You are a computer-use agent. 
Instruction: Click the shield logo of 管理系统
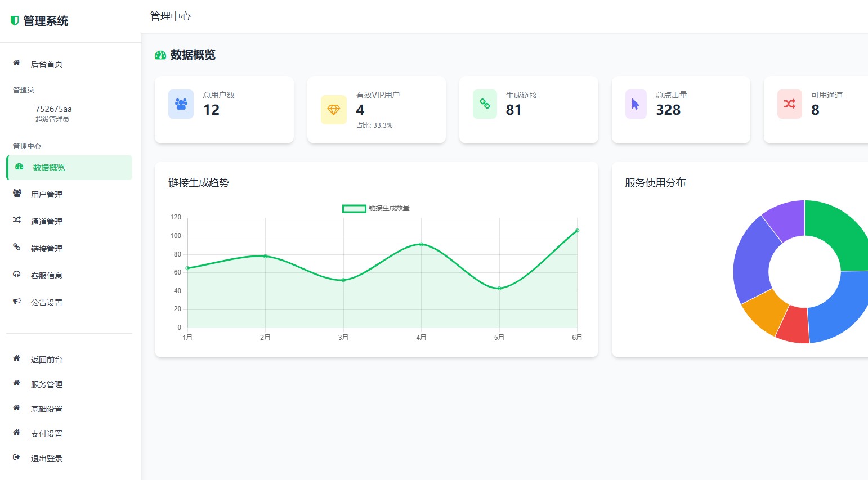coord(15,20)
